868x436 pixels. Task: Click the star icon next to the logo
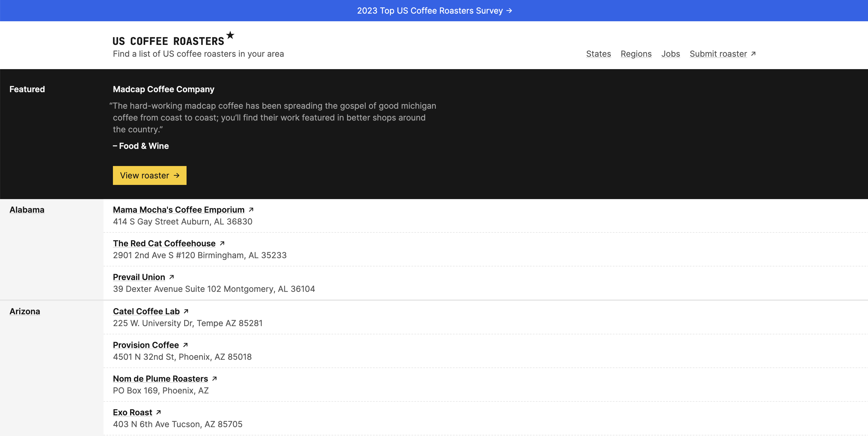pos(230,35)
